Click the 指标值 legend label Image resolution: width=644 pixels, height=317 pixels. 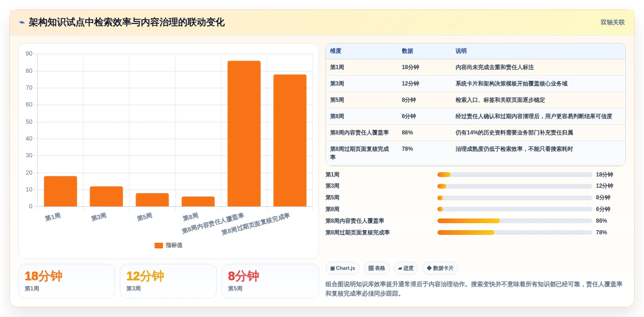pos(174,246)
